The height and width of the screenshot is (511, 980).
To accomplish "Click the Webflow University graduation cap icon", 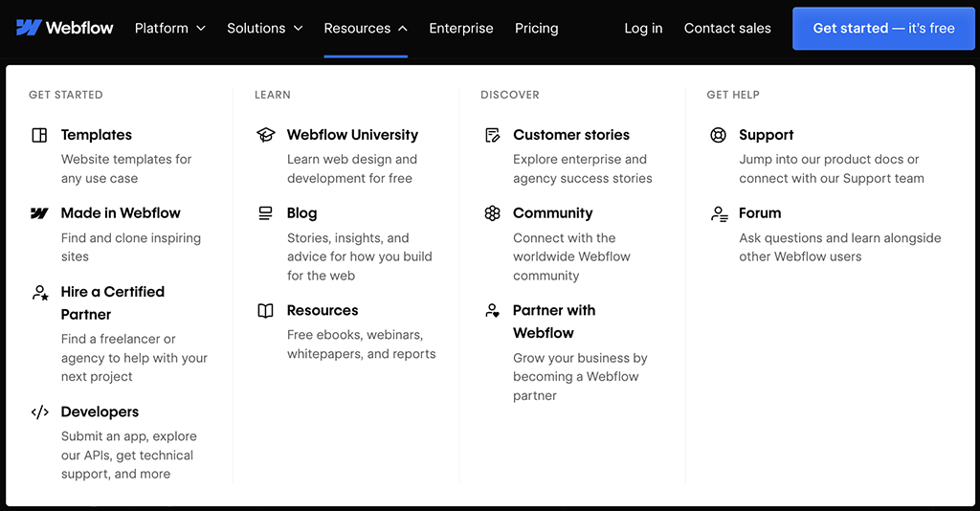I will pos(266,135).
